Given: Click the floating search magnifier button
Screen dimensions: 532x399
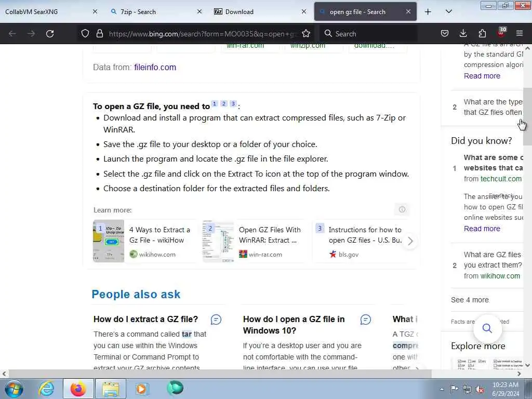Looking at the screenshot, I should click(x=487, y=328).
